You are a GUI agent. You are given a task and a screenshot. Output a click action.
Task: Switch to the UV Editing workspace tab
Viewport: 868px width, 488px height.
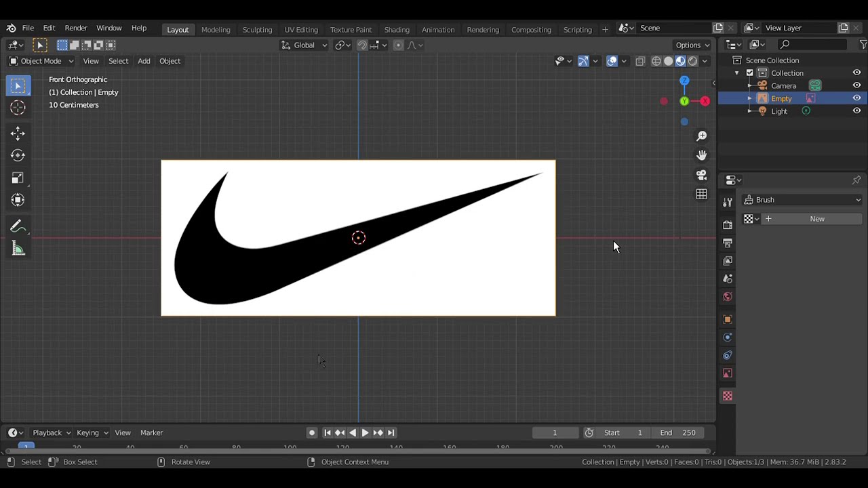pyautogui.click(x=301, y=29)
